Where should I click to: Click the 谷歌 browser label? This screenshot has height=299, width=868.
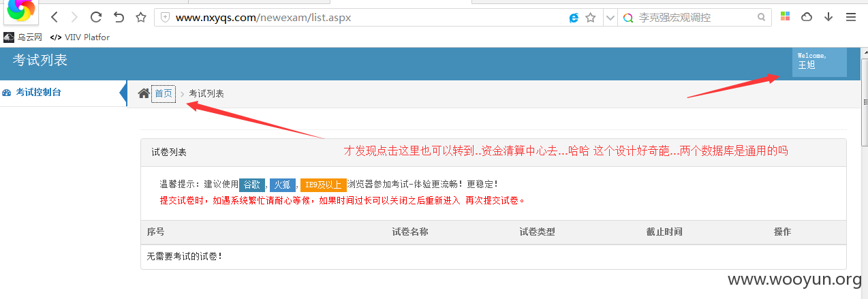252,185
